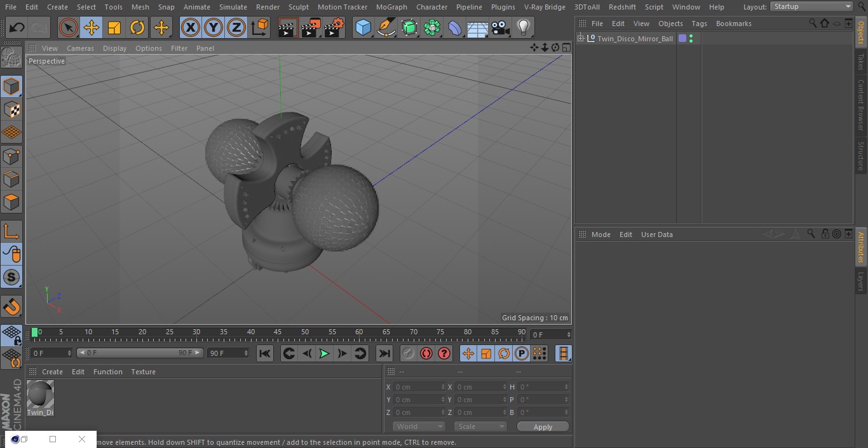Select the spline Pen tool
The width and height of the screenshot is (868, 448).
[386, 27]
